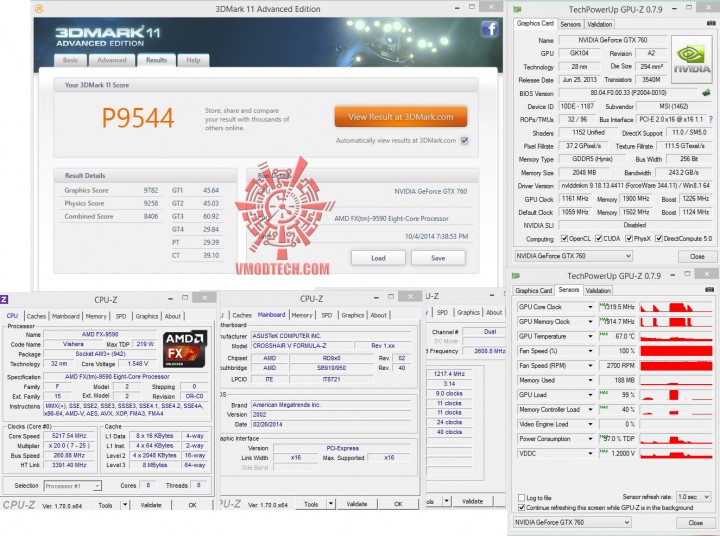Click OK button in Mainboard CPU-Z window
Image resolution: width=720 pixels, height=536 pixels.
pos(398,504)
